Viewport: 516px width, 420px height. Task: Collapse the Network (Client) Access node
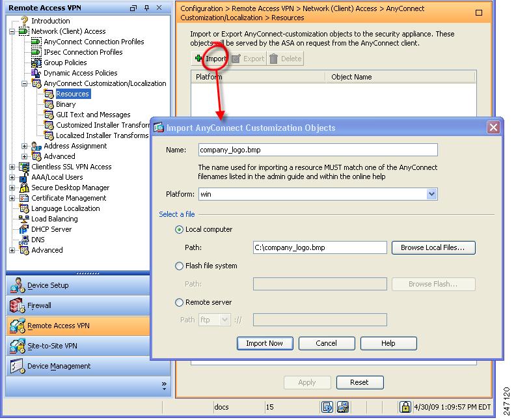click(x=12, y=32)
